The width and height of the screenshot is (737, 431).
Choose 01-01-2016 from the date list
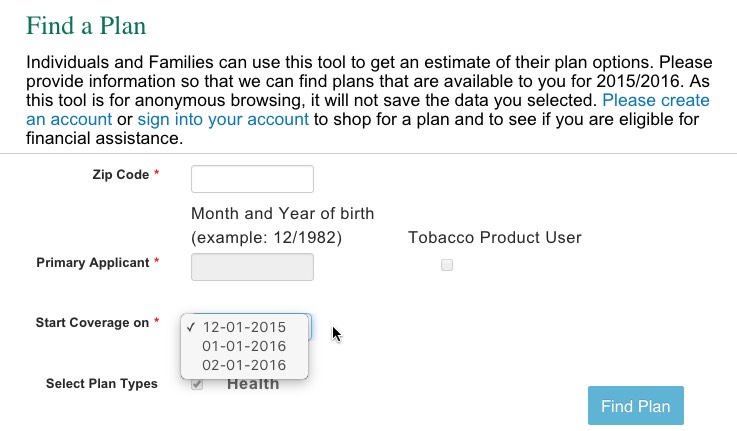tap(244, 346)
